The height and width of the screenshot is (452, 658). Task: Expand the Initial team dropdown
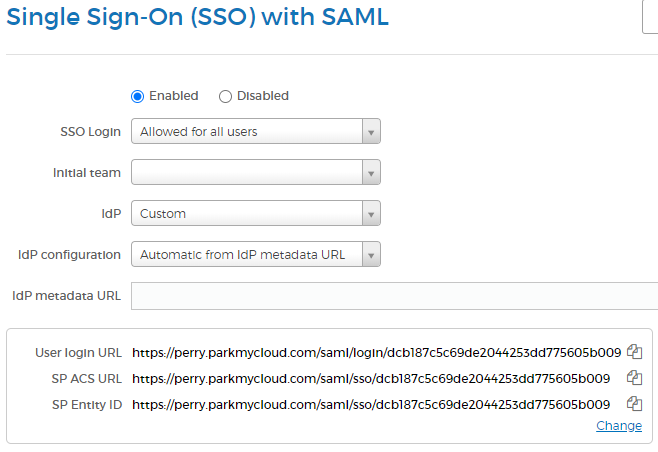click(x=255, y=173)
